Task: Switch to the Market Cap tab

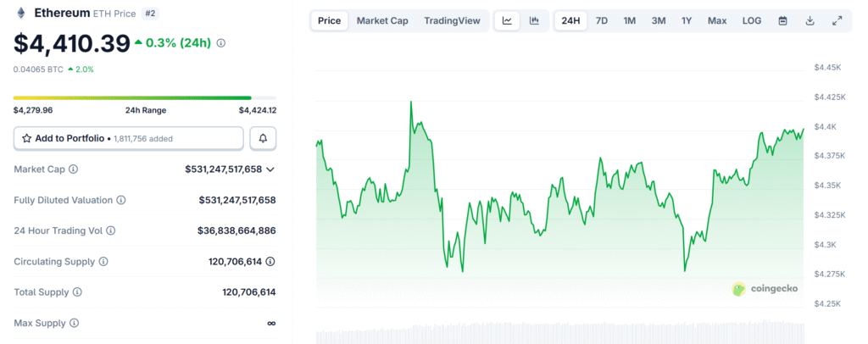Action: (381, 20)
